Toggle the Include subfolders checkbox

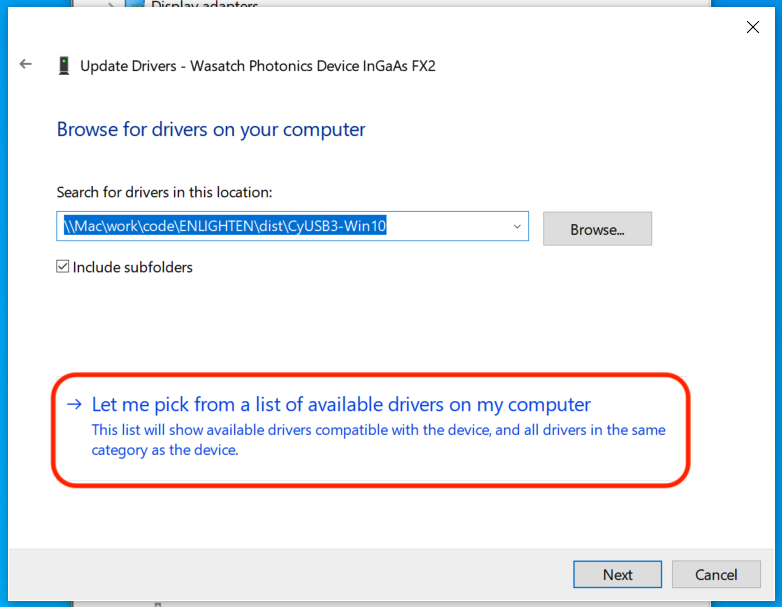(x=63, y=267)
